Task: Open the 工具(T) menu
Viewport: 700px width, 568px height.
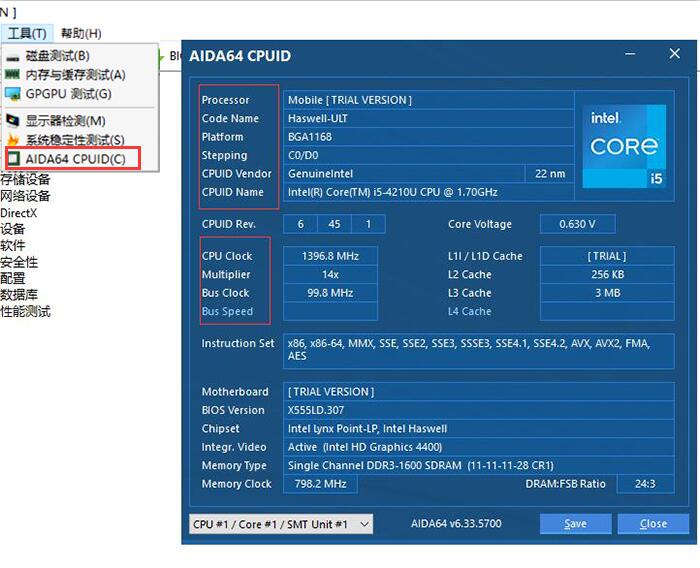Action: (27, 33)
